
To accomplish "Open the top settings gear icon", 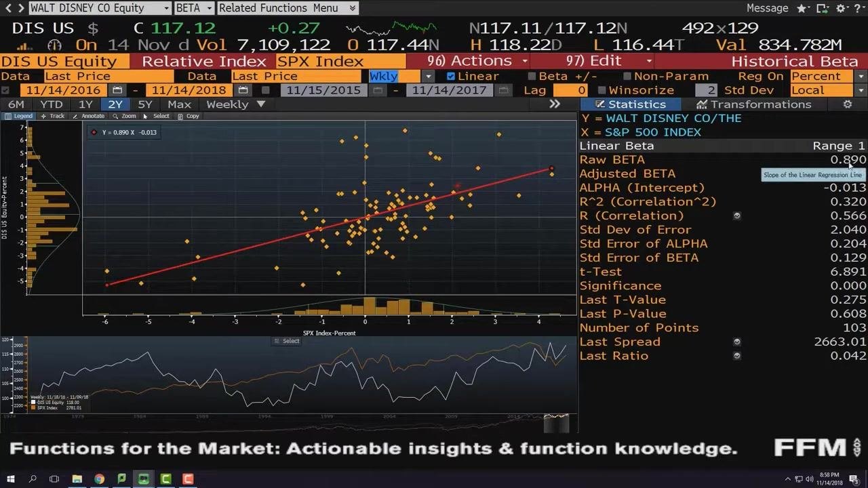I will [842, 8].
